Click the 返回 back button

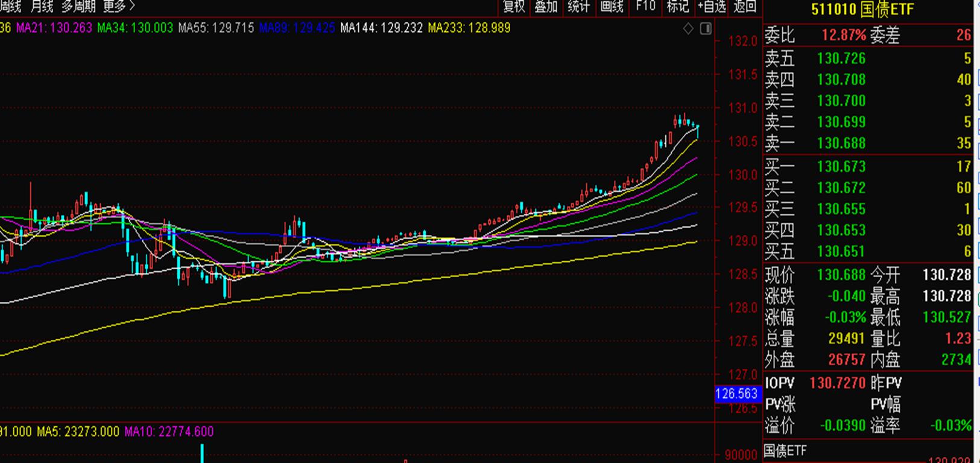click(x=745, y=7)
